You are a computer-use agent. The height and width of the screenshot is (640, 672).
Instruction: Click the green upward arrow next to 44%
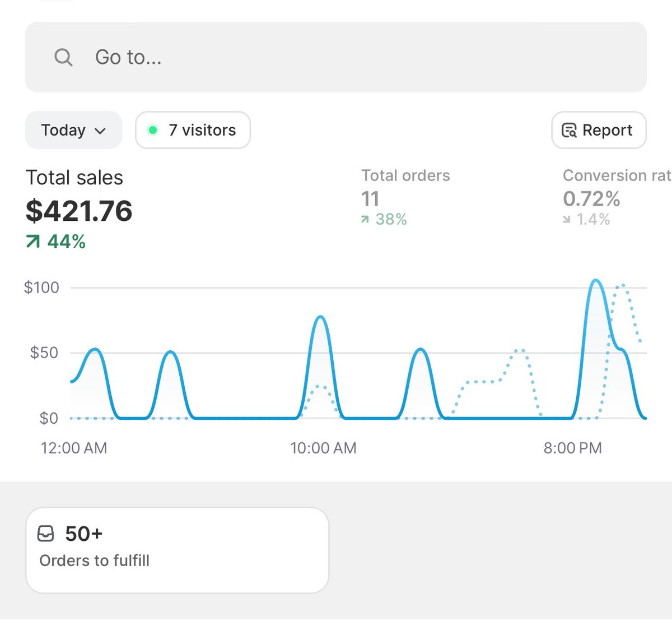(32, 241)
